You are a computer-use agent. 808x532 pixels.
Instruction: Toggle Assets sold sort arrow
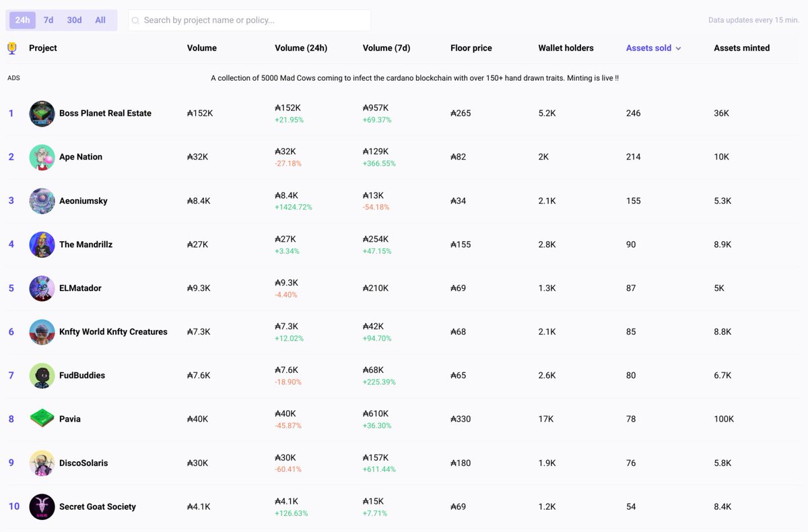(x=678, y=48)
